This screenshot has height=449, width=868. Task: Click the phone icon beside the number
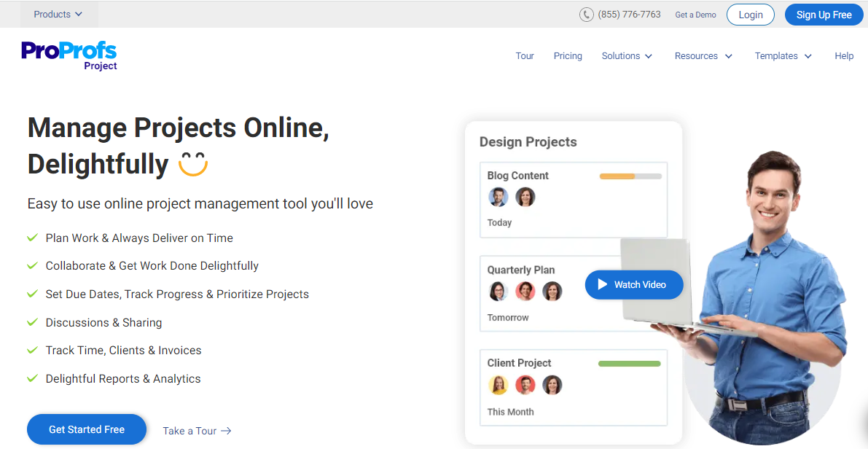coord(587,15)
